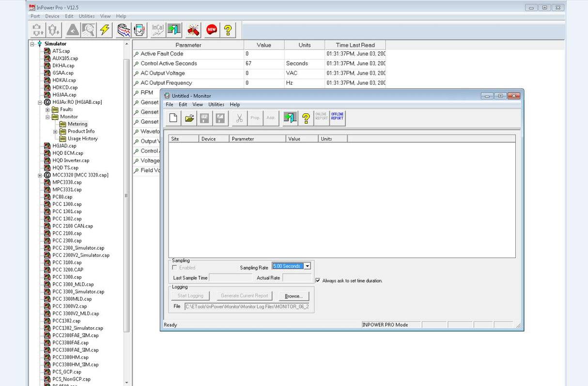Screen dimensions: 588x386
Task: Click the red NEW badge icon
Action: (x=211, y=30)
